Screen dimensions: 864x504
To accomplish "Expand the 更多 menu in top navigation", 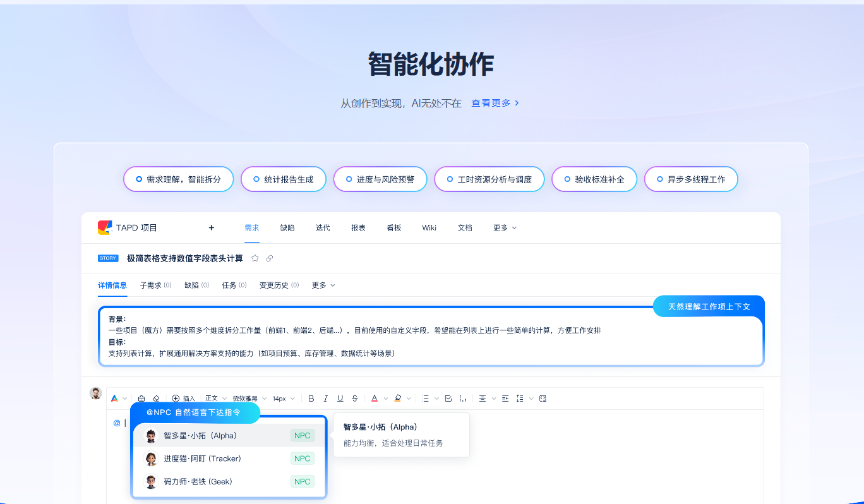I will pos(505,228).
